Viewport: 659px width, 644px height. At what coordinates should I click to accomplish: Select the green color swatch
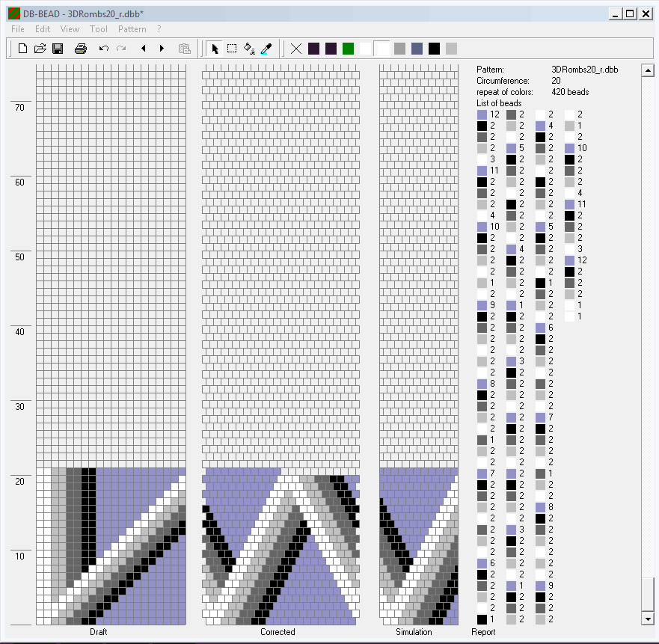click(x=348, y=49)
